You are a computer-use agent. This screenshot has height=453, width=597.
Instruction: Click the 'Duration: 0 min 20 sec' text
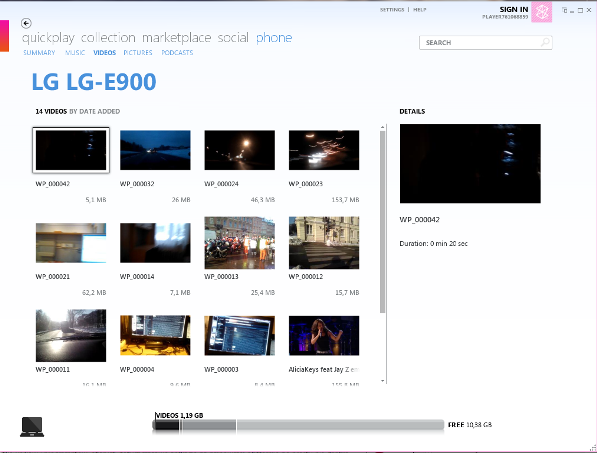[x=434, y=244]
